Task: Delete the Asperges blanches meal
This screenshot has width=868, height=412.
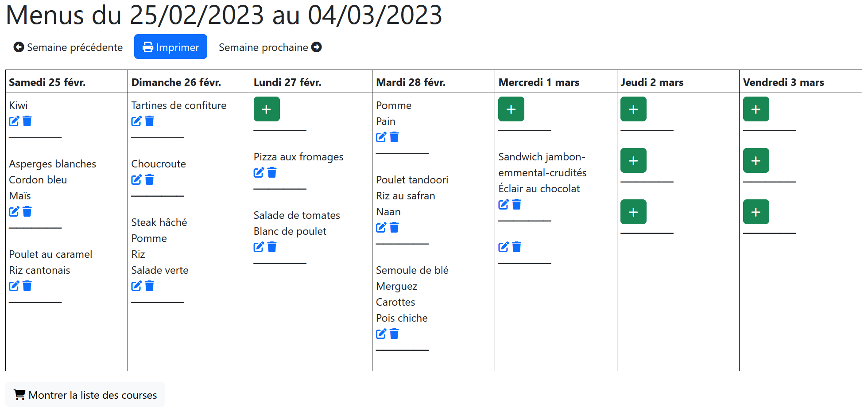Action: click(27, 211)
